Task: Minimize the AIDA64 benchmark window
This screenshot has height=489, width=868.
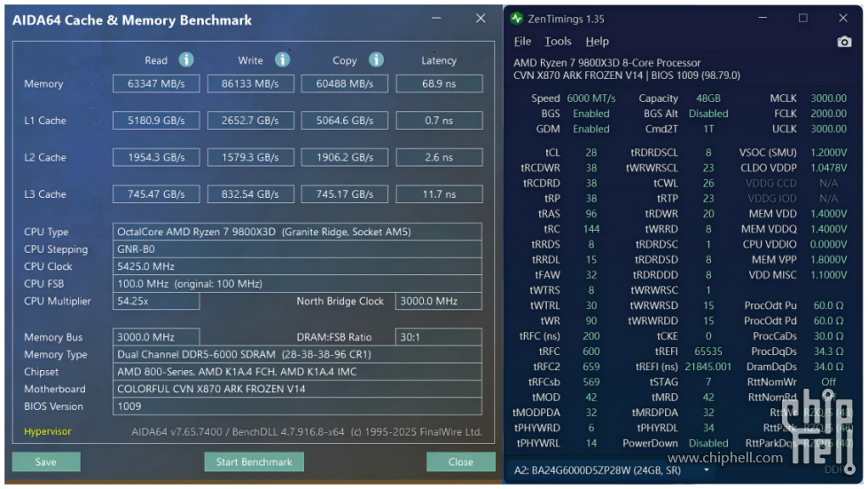Action: [x=436, y=19]
